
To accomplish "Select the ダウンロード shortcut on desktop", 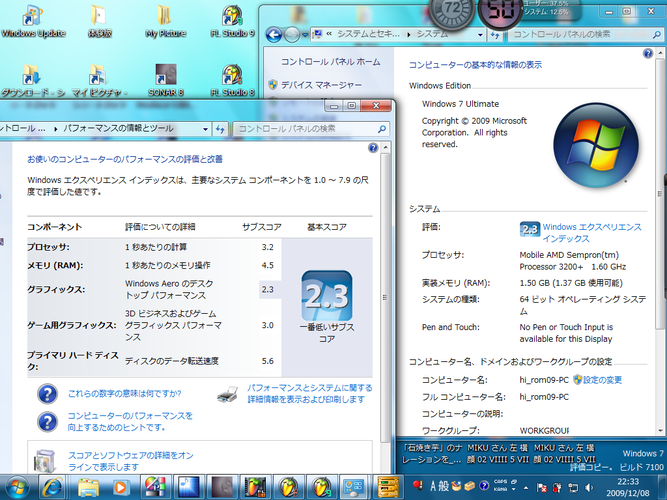I will (x=33, y=81).
